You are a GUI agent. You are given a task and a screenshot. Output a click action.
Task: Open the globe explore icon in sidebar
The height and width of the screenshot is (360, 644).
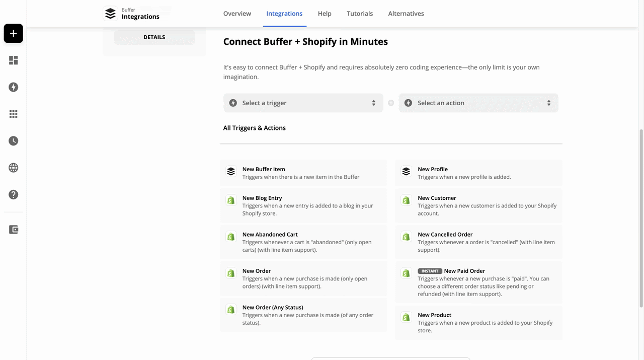click(14, 168)
